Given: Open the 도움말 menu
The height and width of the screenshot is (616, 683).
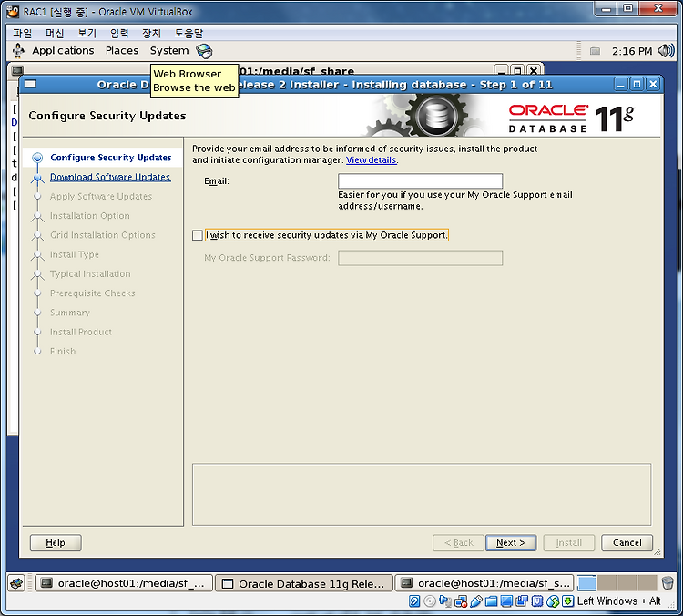Looking at the screenshot, I should click(x=189, y=33).
